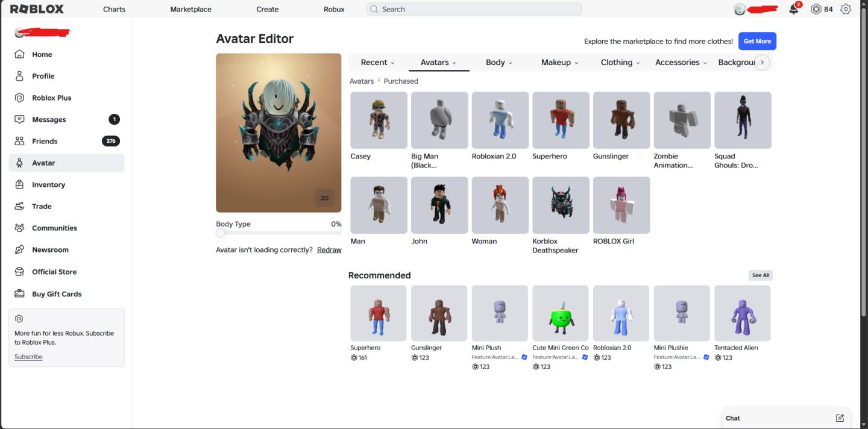Click the Official Store icon
The width and height of the screenshot is (868, 429).
click(20, 272)
